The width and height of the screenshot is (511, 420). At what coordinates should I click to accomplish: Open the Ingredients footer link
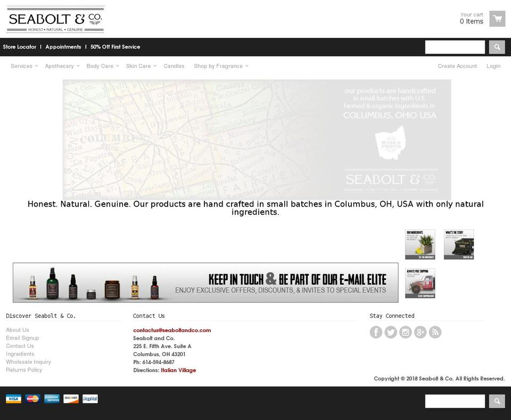[x=20, y=354]
